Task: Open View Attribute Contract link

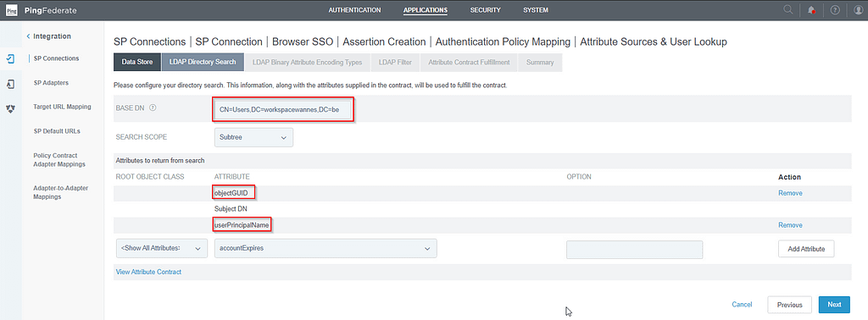Action: 148,272
